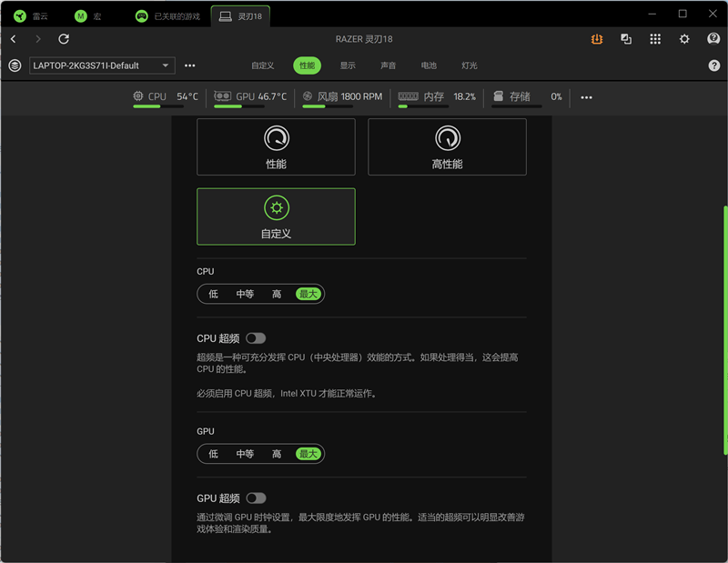The image size is (728, 563).
Task: Click the profile avatar icon
Action: pos(713,39)
